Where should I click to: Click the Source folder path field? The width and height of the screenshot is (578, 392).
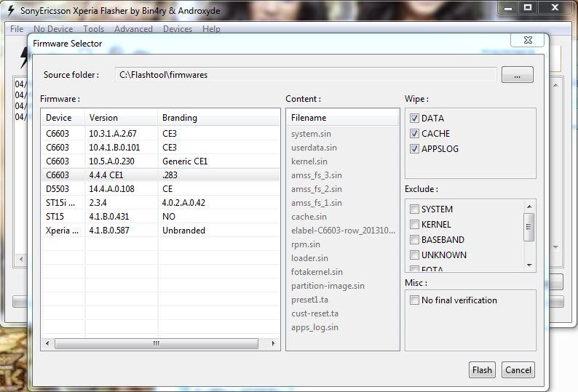(x=306, y=75)
